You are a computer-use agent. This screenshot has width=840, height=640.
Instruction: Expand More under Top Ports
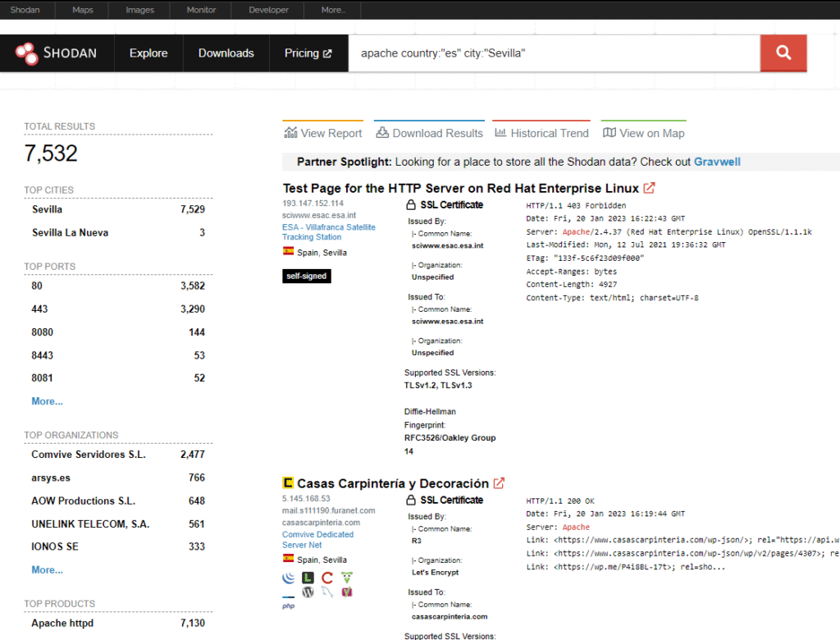click(47, 401)
